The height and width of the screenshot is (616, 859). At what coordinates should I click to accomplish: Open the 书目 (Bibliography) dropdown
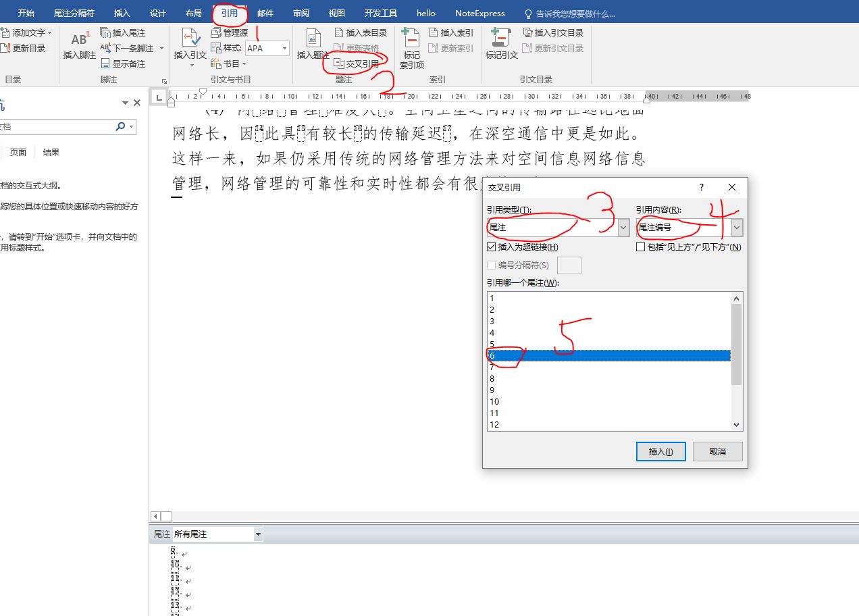pos(229,63)
